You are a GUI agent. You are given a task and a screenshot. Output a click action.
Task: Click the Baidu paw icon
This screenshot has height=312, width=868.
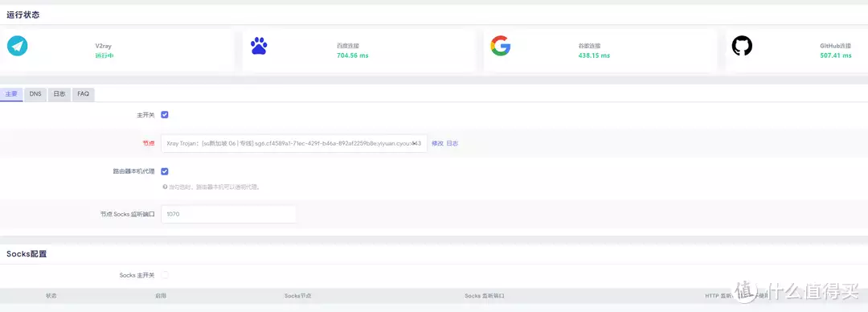click(x=259, y=46)
